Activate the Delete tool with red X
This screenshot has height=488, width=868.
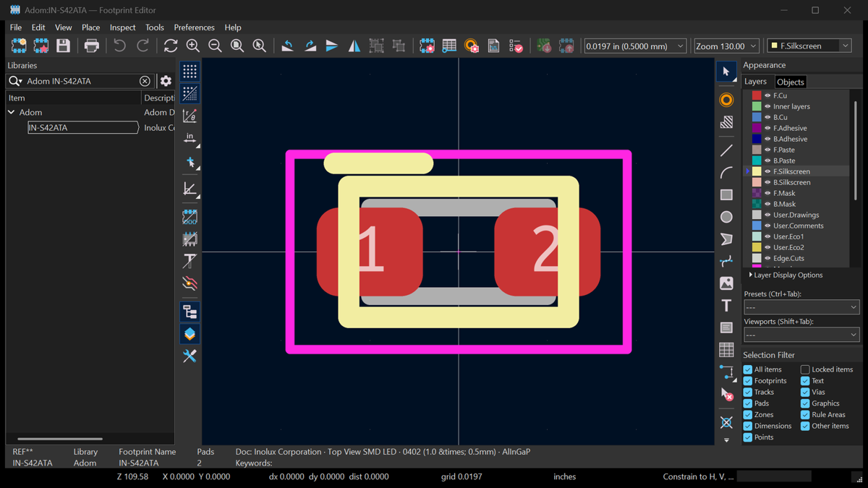[726, 394]
